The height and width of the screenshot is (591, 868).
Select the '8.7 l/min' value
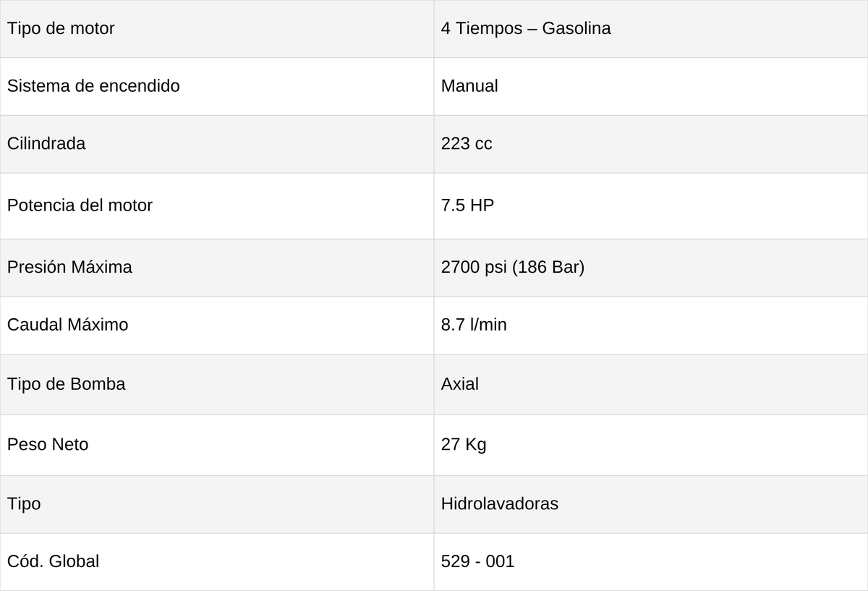[x=474, y=326]
